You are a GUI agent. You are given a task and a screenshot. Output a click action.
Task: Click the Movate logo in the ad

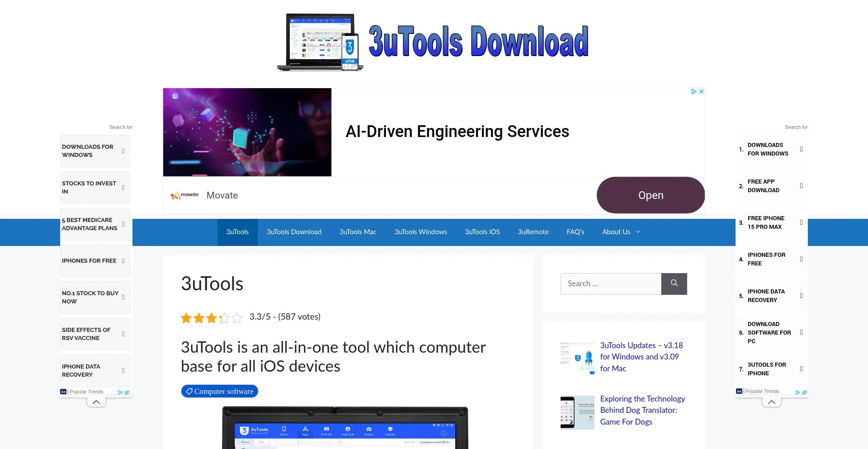click(x=184, y=195)
